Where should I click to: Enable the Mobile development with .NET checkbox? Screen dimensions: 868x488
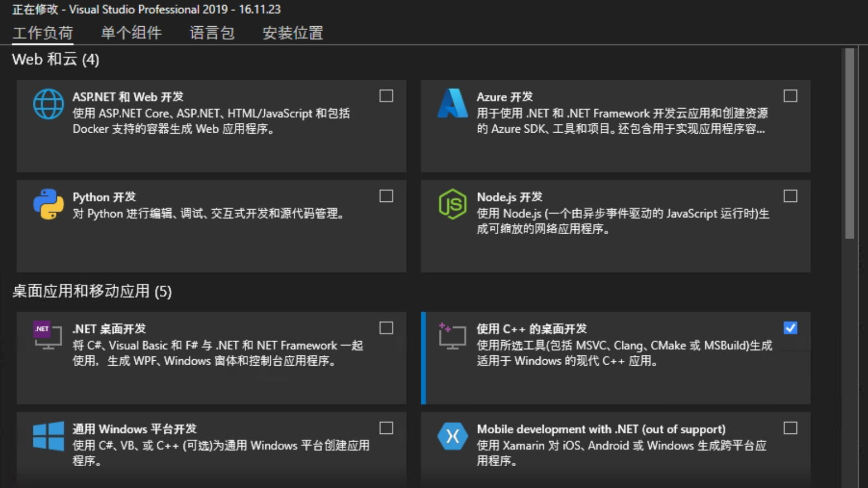(x=790, y=428)
